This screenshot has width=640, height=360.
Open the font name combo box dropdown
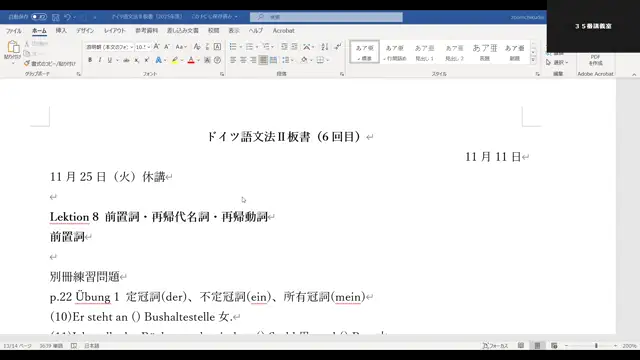[x=131, y=47]
